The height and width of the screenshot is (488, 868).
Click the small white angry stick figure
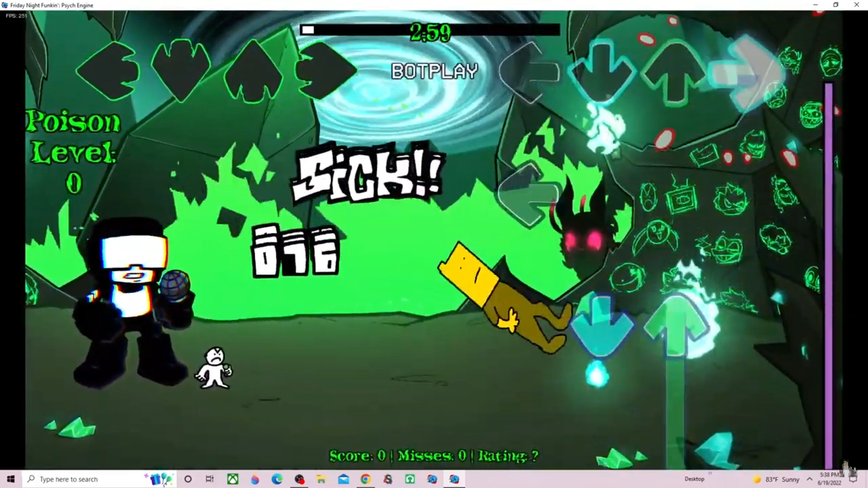point(214,368)
